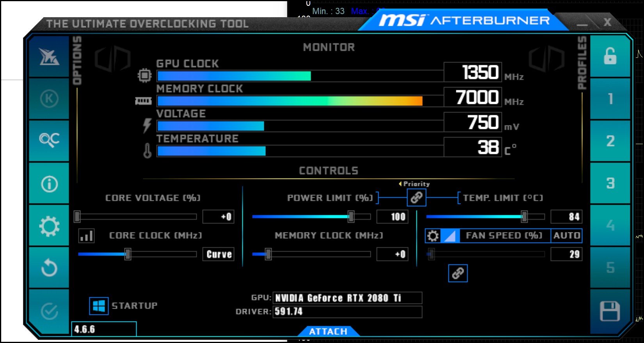This screenshot has height=343, width=644.
Task: Toggle user-defined fan curve icon
Action: click(450, 236)
